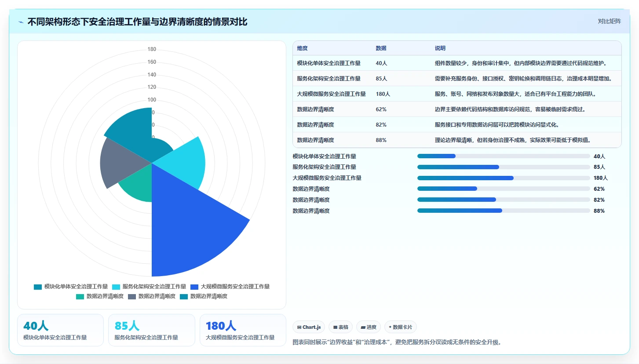Click the 120 tick label on the chart axis
The height and width of the screenshot is (364, 639).
pyautogui.click(x=152, y=87)
